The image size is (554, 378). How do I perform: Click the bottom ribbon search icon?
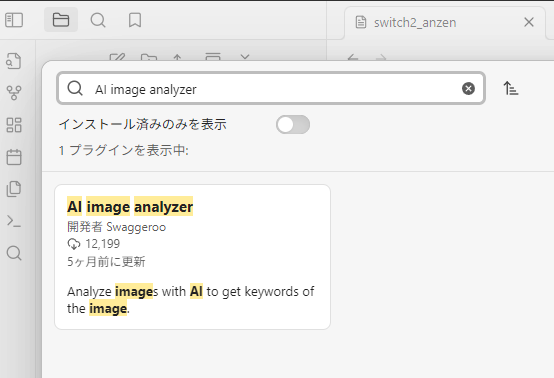point(14,253)
